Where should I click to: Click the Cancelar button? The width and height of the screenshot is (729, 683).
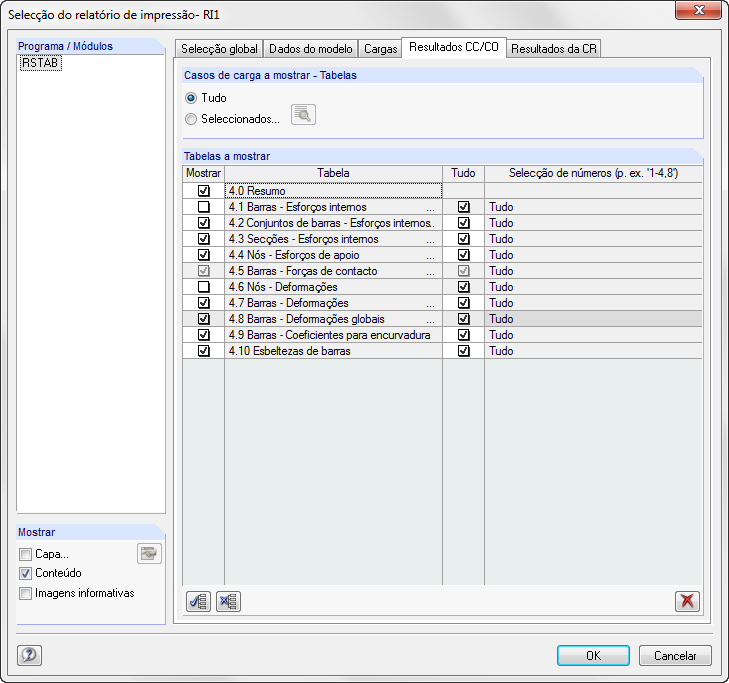click(675, 656)
